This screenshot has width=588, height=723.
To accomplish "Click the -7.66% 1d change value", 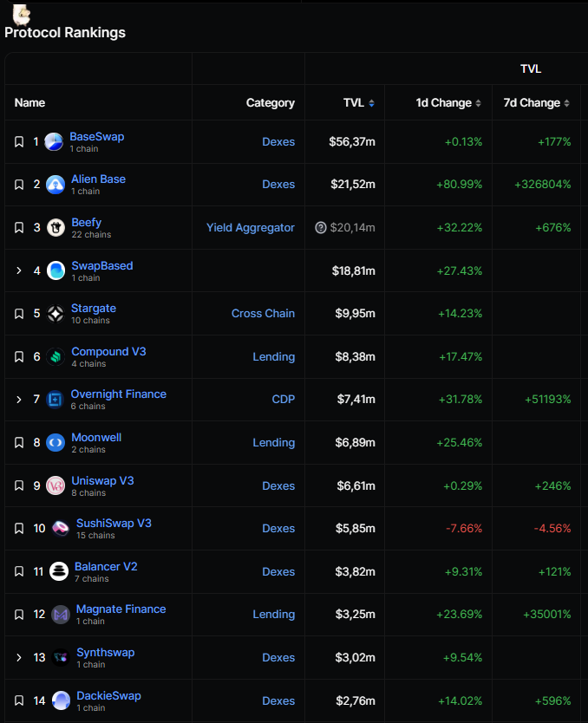I will point(464,528).
